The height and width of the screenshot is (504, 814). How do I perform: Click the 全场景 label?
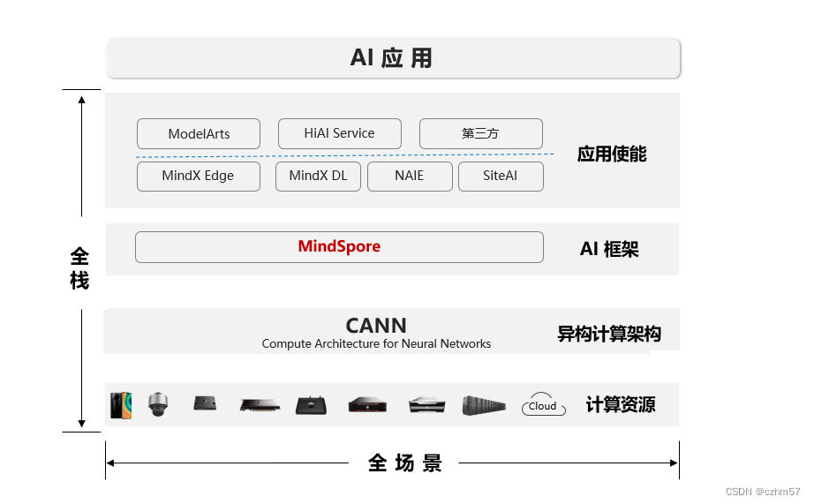(x=405, y=463)
